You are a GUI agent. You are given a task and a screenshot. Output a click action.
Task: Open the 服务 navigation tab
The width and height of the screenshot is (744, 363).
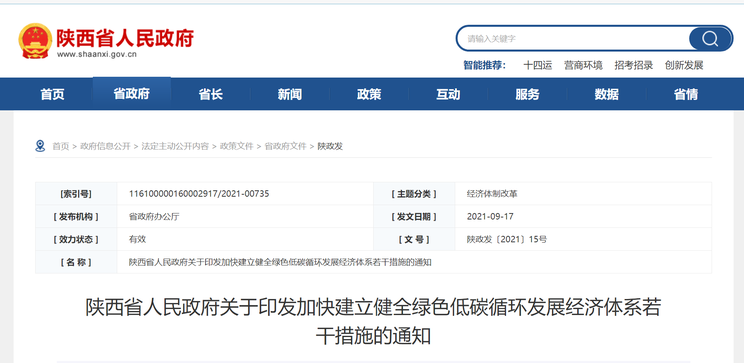point(528,94)
